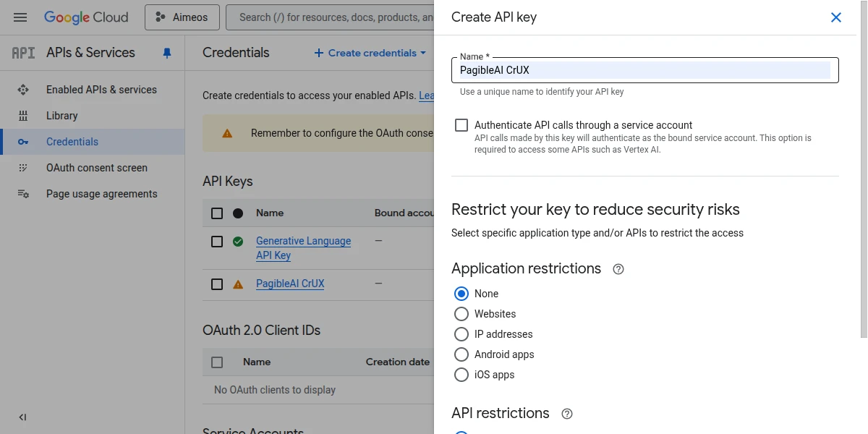The width and height of the screenshot is (868, 434).
Task: Click the Google Cloud logo
Action: [86, 17]
